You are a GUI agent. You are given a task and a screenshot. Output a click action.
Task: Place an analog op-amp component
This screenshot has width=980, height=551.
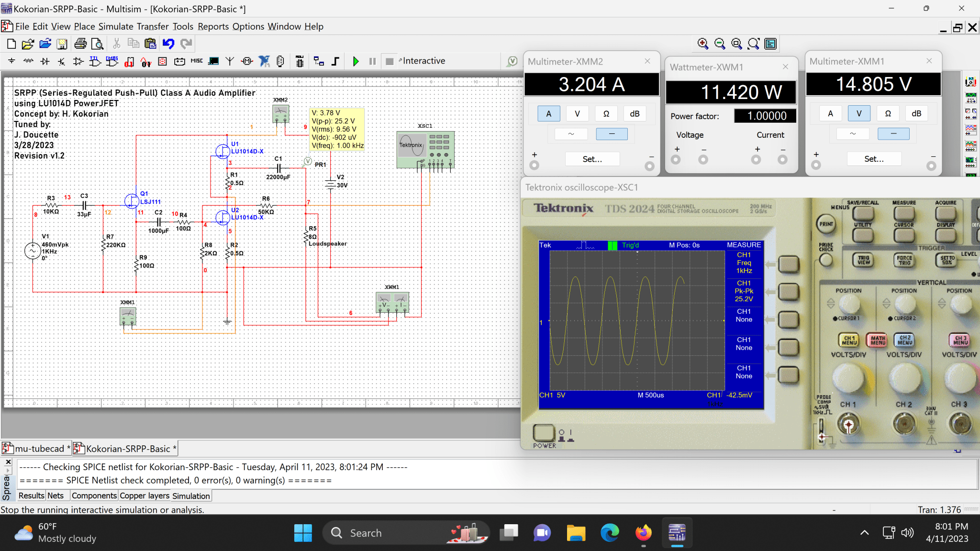pyautogui.click(x=78, y=61)
